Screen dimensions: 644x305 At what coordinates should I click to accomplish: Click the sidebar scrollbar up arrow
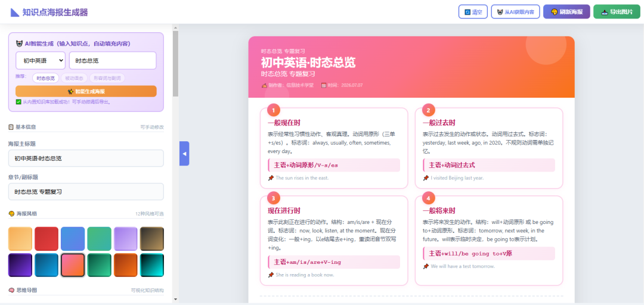(x=175, y=28)
